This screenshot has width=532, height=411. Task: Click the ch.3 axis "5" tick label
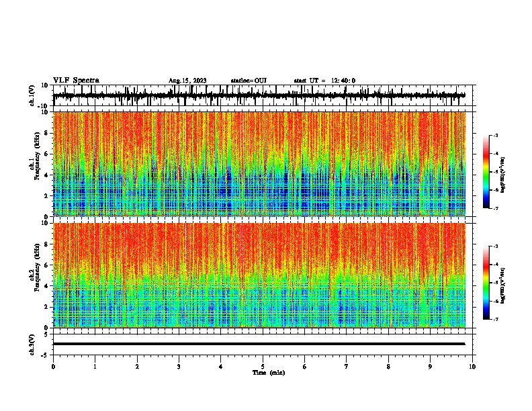point(46,334)
